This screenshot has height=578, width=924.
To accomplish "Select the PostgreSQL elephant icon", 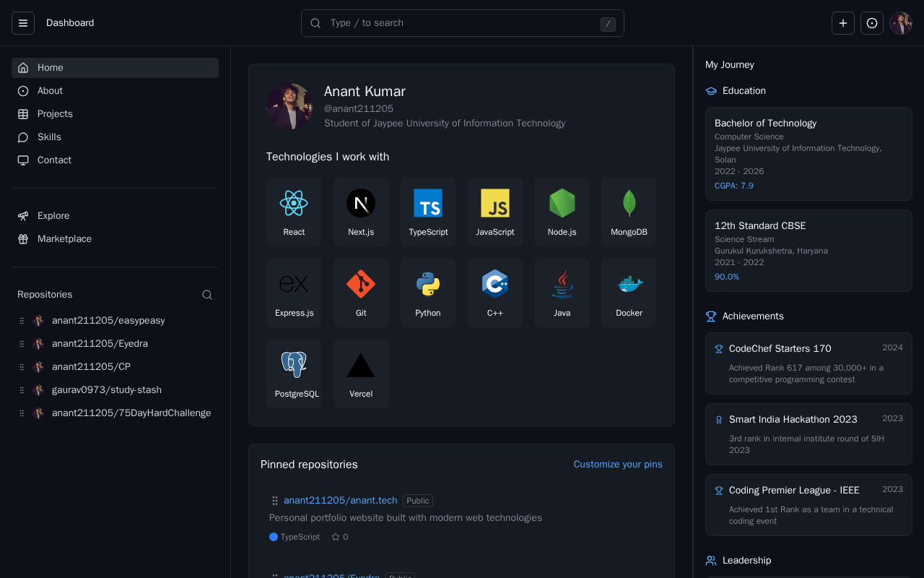I will point(294,365).
